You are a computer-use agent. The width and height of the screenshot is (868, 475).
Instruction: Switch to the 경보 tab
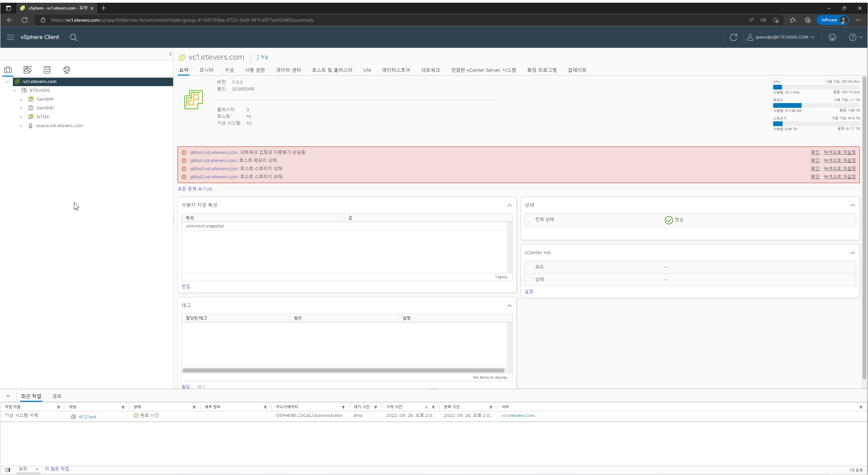57,396
